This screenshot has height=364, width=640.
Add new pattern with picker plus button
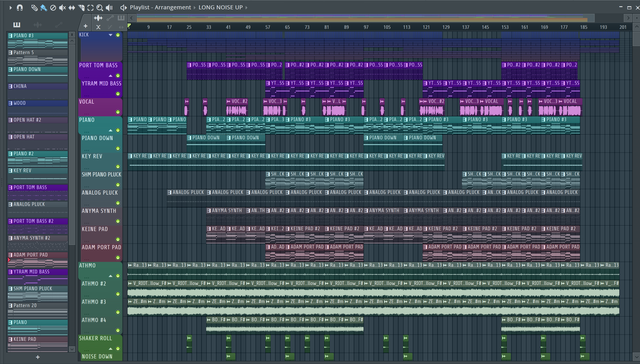click(38, 357)
